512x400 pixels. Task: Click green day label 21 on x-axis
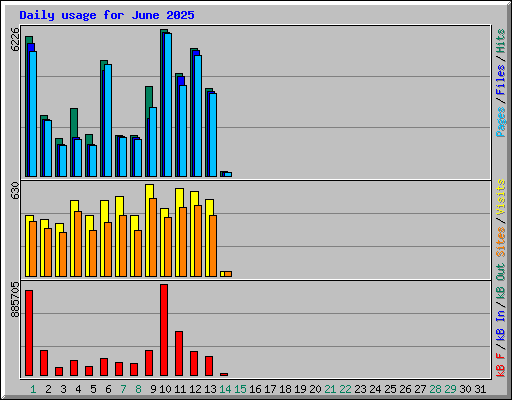(x=330, y=389)
